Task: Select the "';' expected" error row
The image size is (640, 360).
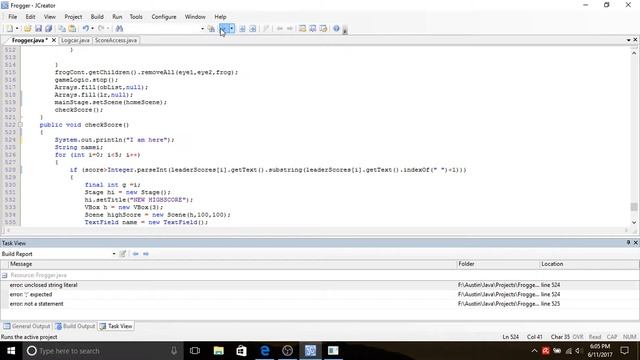Action: tap(320, 294)
